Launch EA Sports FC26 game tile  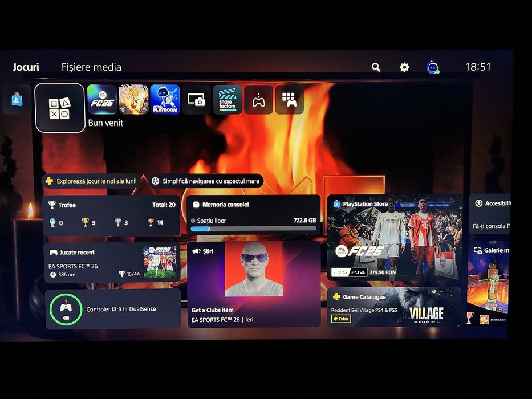pyautogui.click(x=102, y=99)
